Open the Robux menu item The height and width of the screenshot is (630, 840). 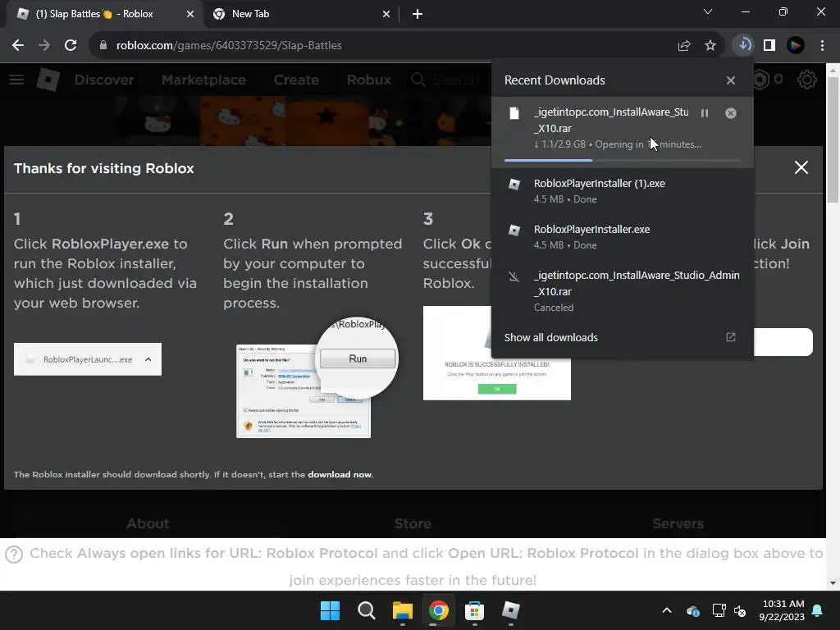(368, 80)
